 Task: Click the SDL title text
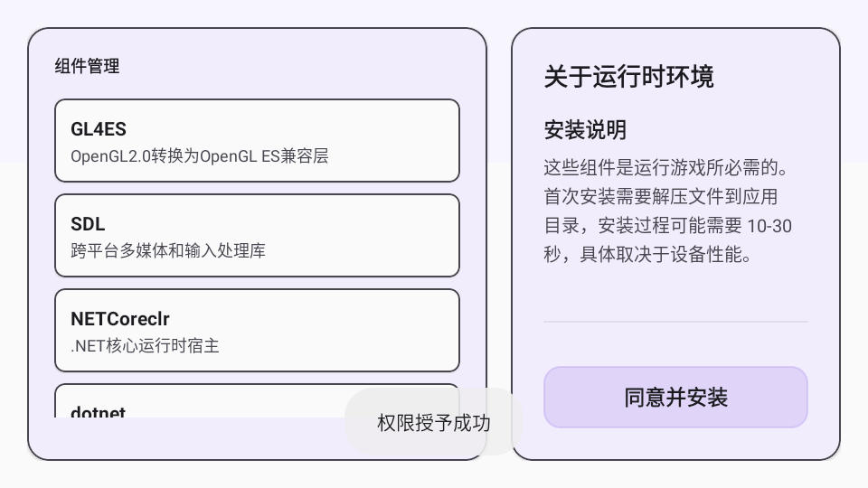[x=88, y=224]
